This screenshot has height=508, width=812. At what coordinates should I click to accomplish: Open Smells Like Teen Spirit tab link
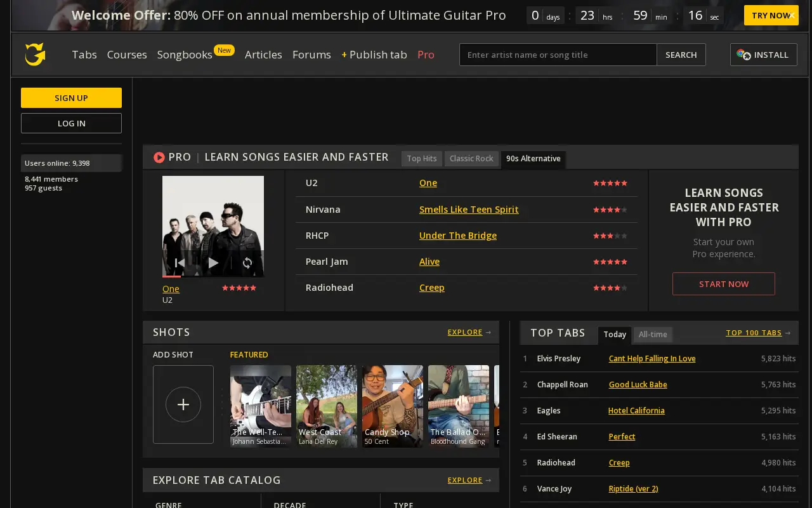(x=469, y=210)
